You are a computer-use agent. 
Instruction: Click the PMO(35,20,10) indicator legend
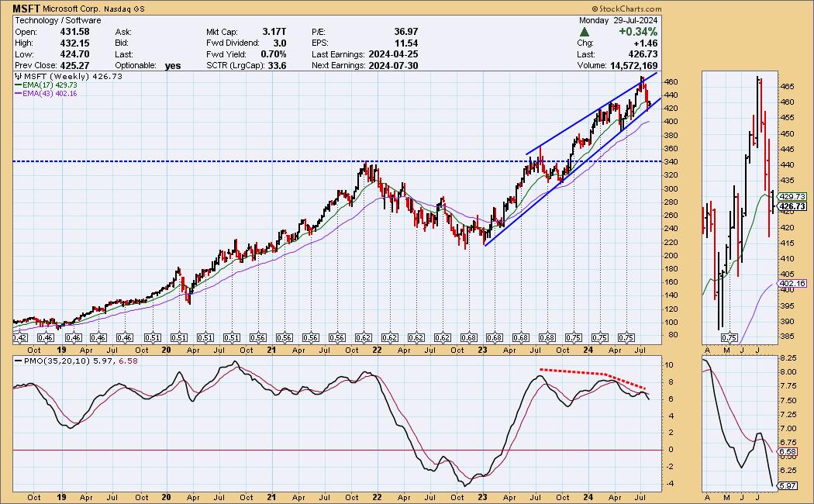76,361
